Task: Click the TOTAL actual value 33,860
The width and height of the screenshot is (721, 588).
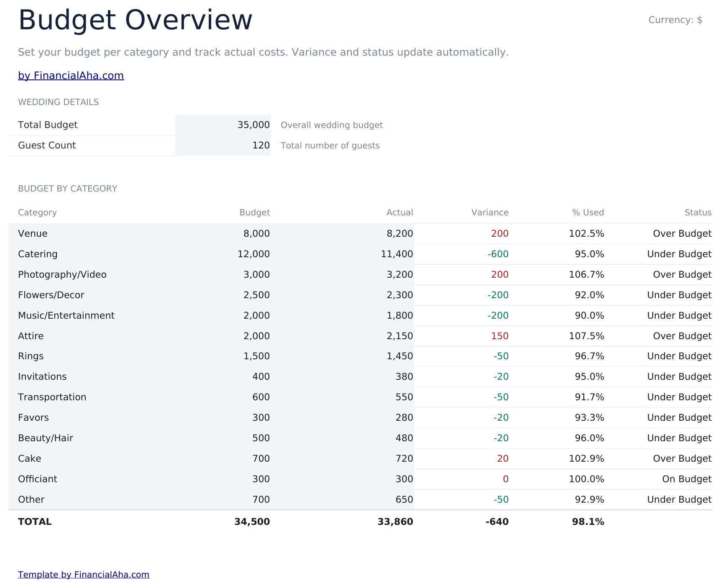Action: click(395, 522)
